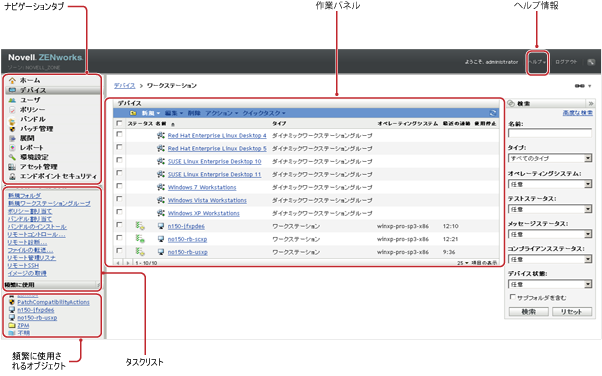Check the Windows XP Workstations row
This screenshot has width=602, height=376.
119,212
